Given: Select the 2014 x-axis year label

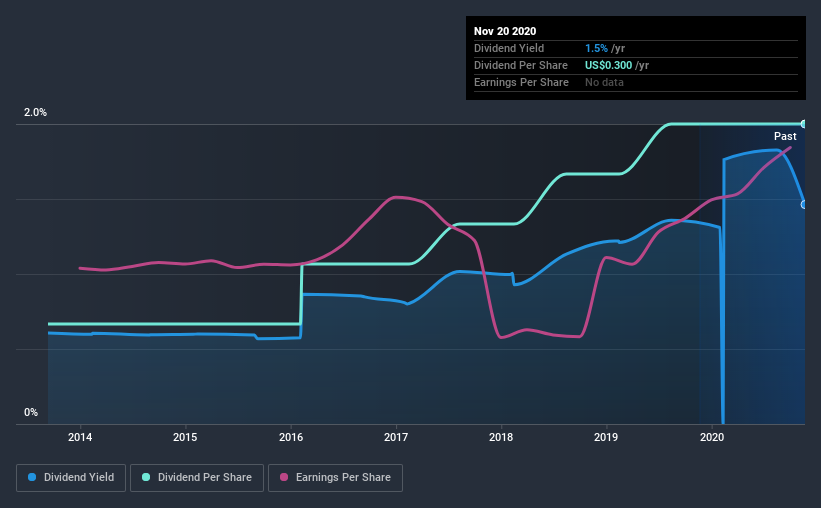Looking at the screenshot, I should (x=80, y=437).
